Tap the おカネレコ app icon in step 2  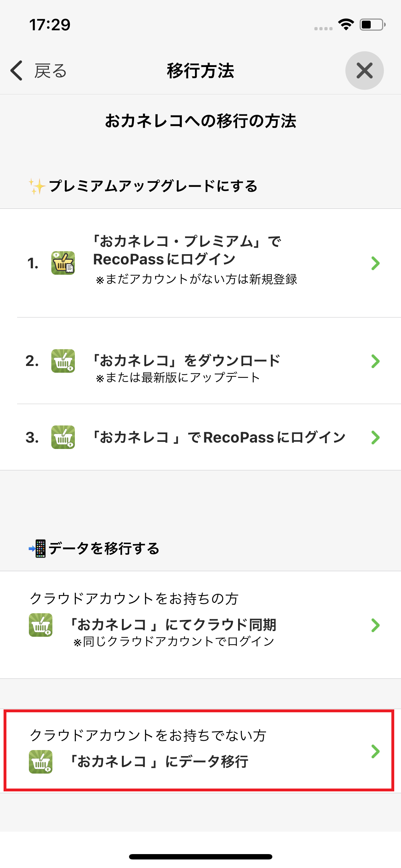(63, 361)
